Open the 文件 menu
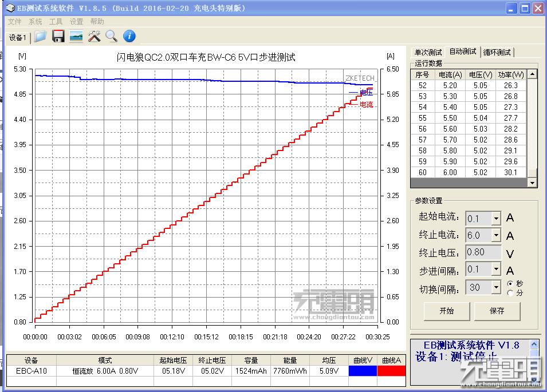This screenshot has height=392, width=547. point(15,22)
